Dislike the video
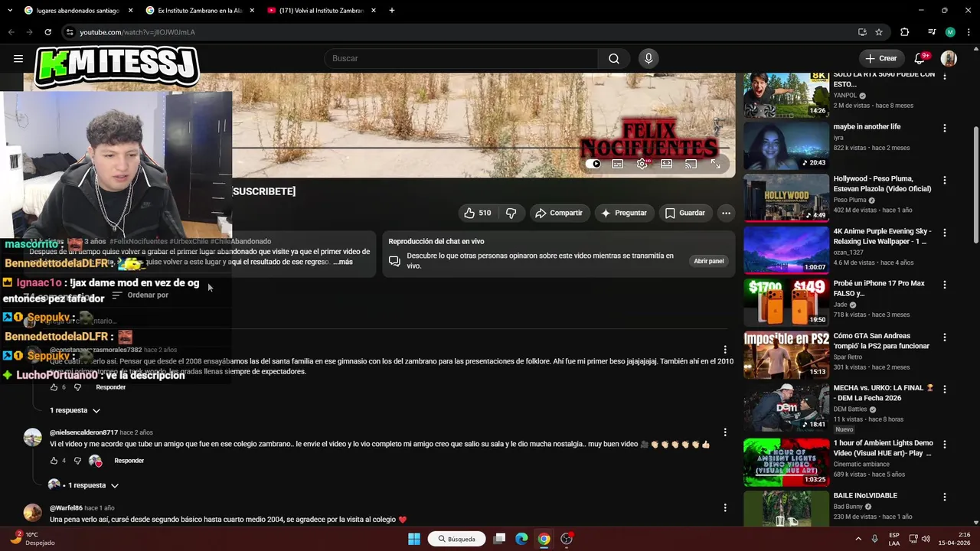This screenshot has width=980, height=551. [511, 213]
